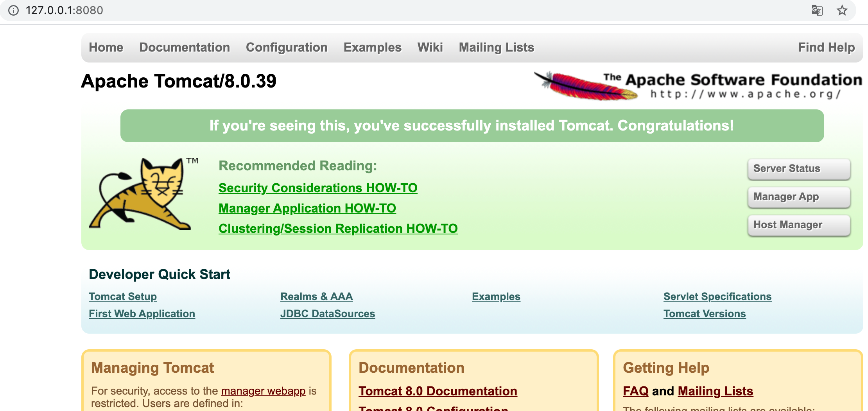Click the Apache Software Foundation feather logo
The width and height of the screenshot is (868, 411).
698,86
